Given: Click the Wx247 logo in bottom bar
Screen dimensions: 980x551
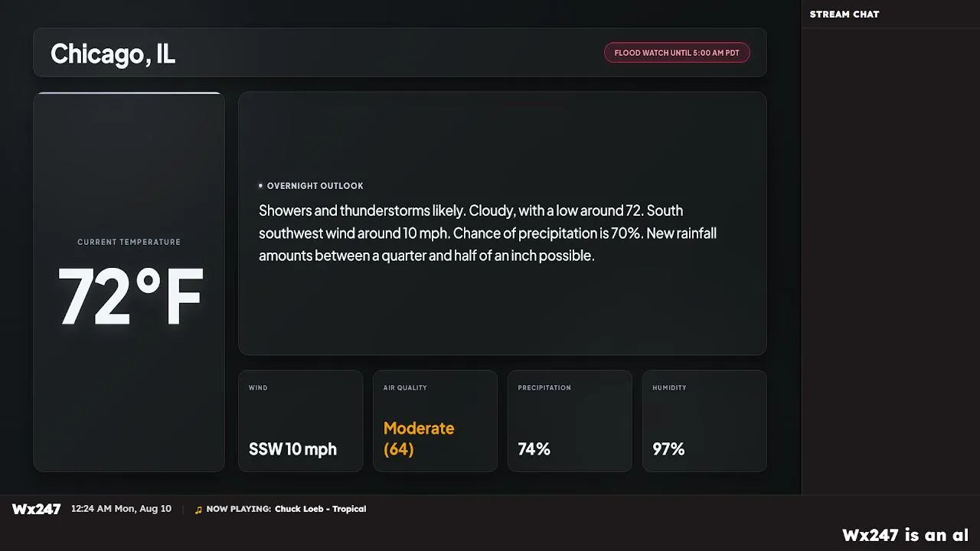Looking at the screenshot, I should point(36,509).
